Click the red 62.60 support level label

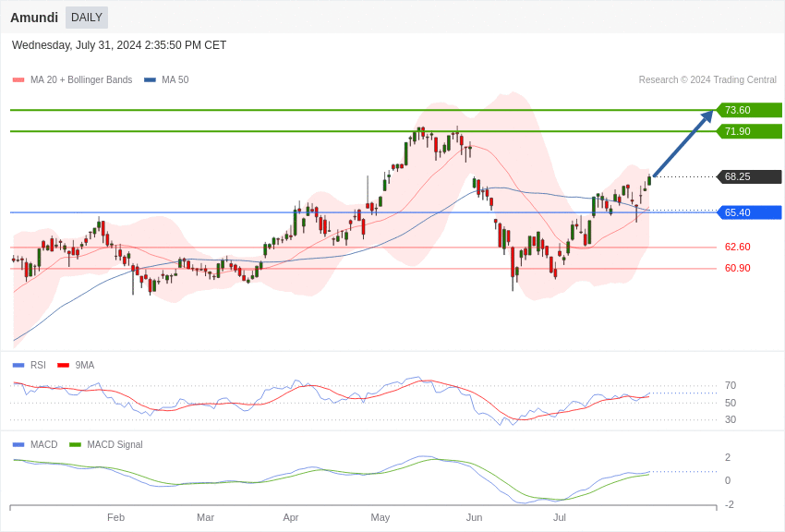(737, 247)
